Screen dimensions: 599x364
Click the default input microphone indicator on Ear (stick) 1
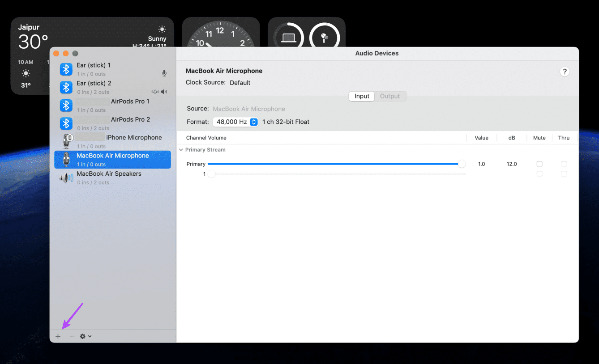[x=164, y=73]
